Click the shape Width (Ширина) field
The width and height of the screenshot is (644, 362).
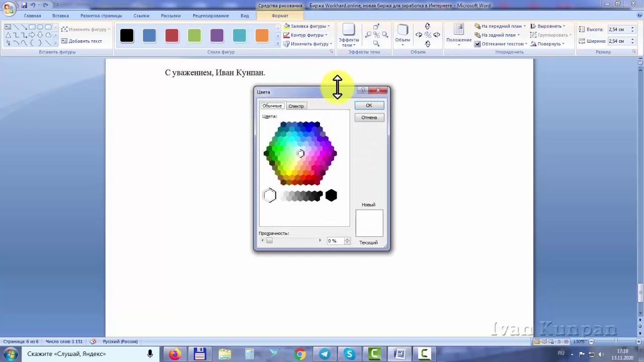coord(618,41)
